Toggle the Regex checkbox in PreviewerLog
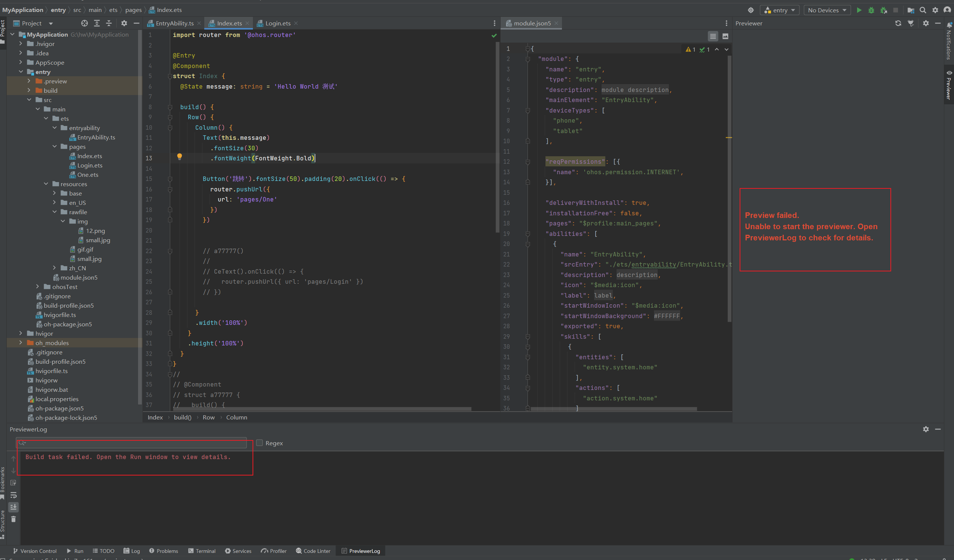 259,443
